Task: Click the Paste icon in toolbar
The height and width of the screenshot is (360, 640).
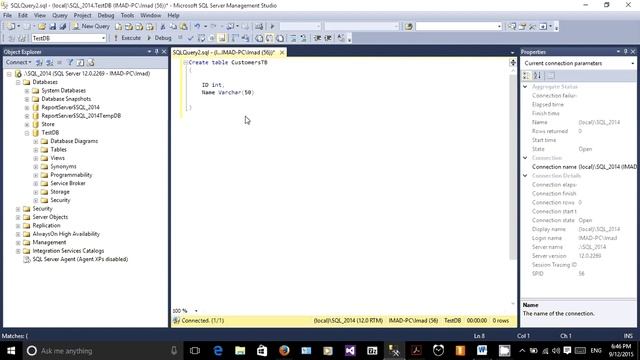Action: (x=184, y=26)
